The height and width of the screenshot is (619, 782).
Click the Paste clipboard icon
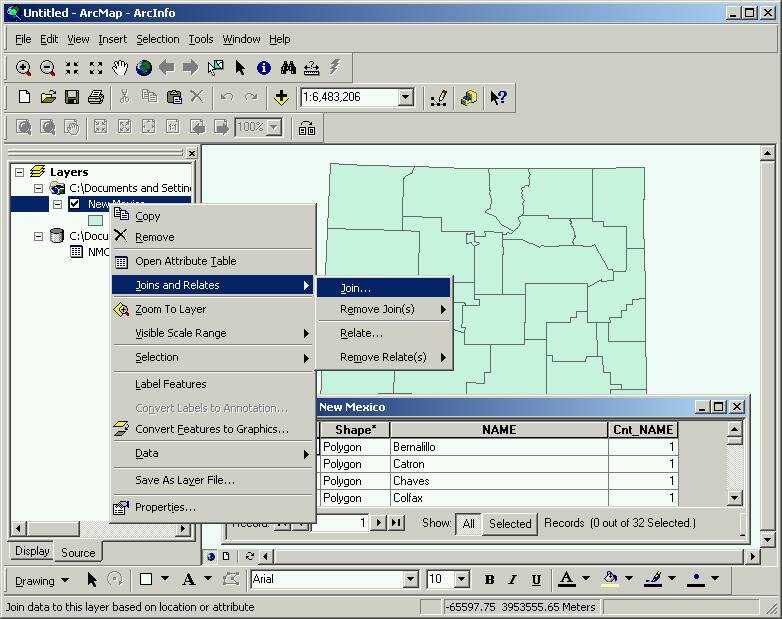click(x=174, y=97)
